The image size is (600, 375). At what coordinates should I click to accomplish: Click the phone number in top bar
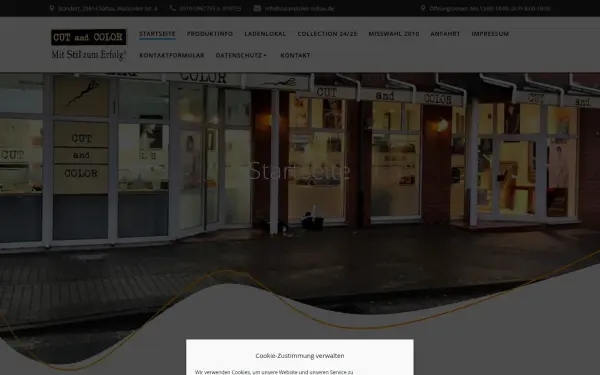pos(210,8)
